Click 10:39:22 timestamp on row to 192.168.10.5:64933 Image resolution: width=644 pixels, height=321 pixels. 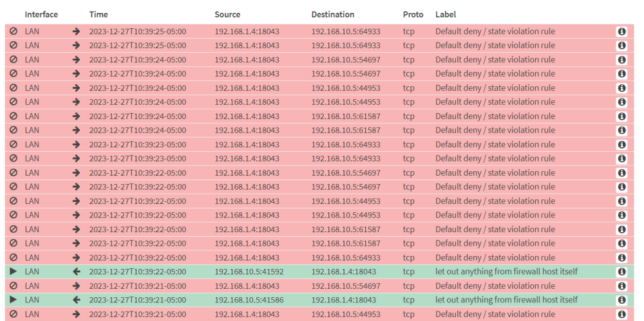[138, 257]
